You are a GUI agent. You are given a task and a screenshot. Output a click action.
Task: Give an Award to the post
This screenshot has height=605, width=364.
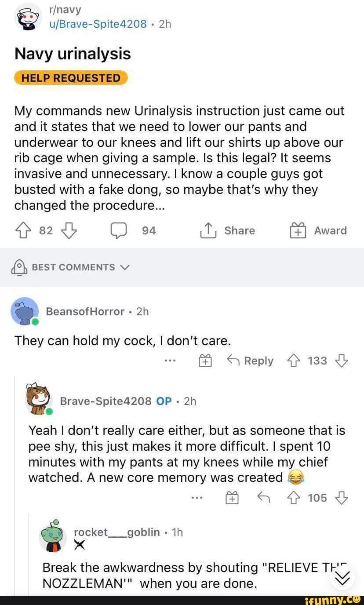[318, 230]
